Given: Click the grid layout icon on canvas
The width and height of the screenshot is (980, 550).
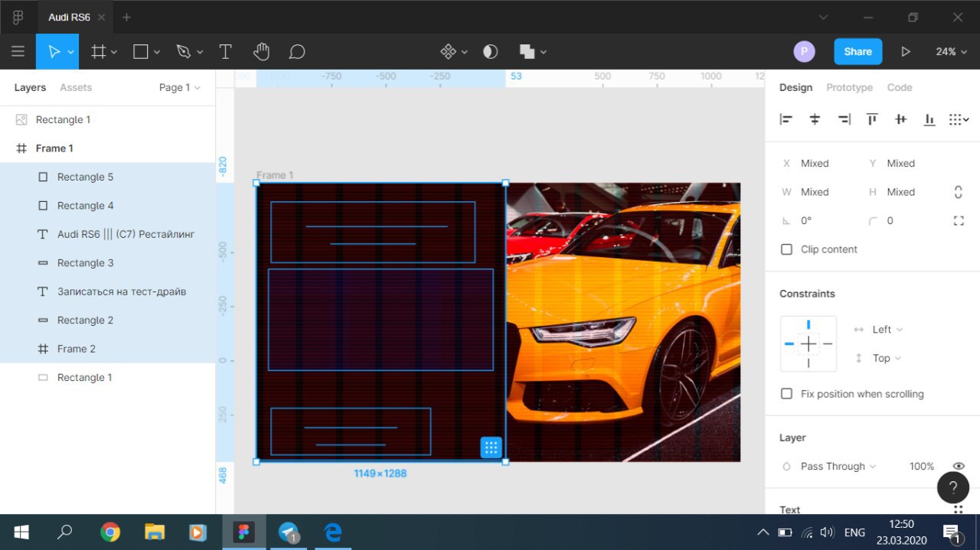Looking at the screenshot, I should [x=491, y=447].
